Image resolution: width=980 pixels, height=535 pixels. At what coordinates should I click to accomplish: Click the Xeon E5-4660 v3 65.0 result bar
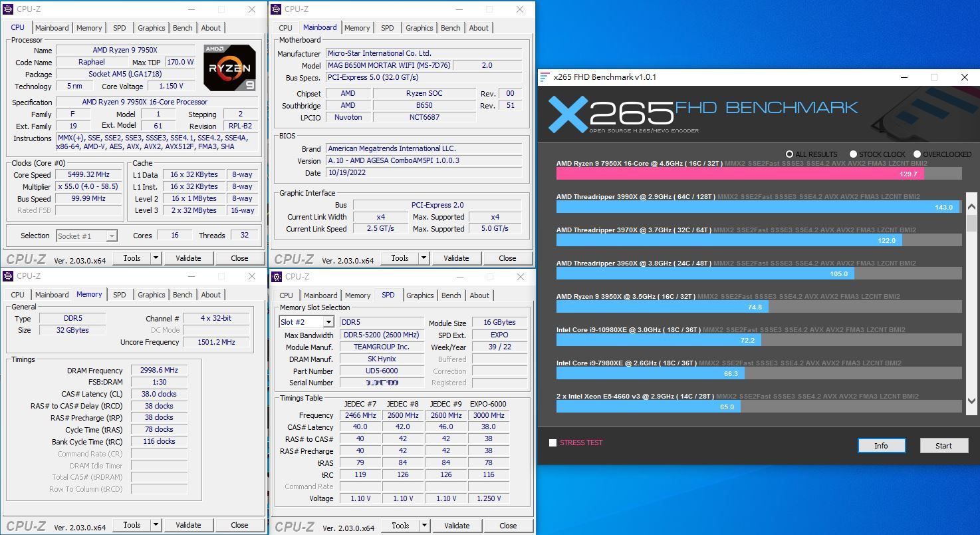tap(648, 407)
